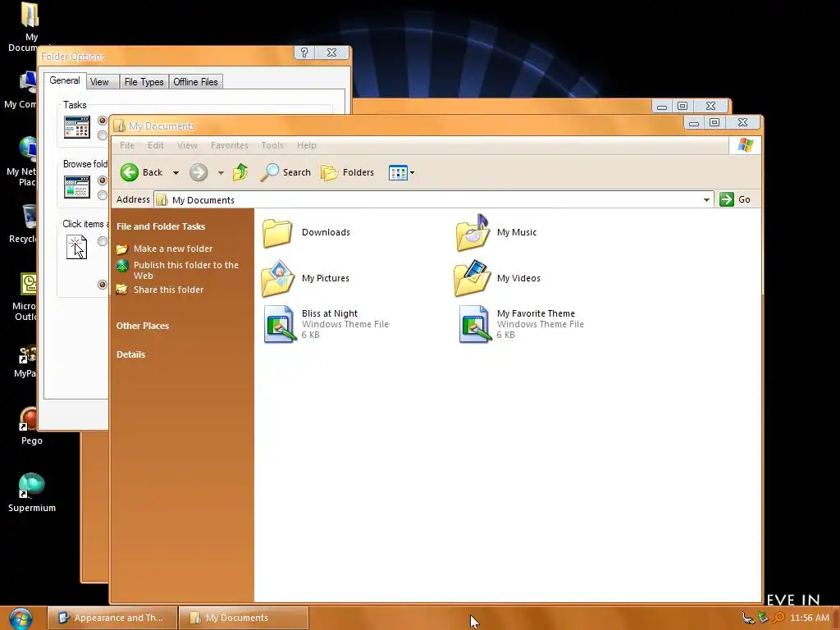This screenshot has width=840, height=630.
Task: Open the Favorites menu
Action: 230,145
